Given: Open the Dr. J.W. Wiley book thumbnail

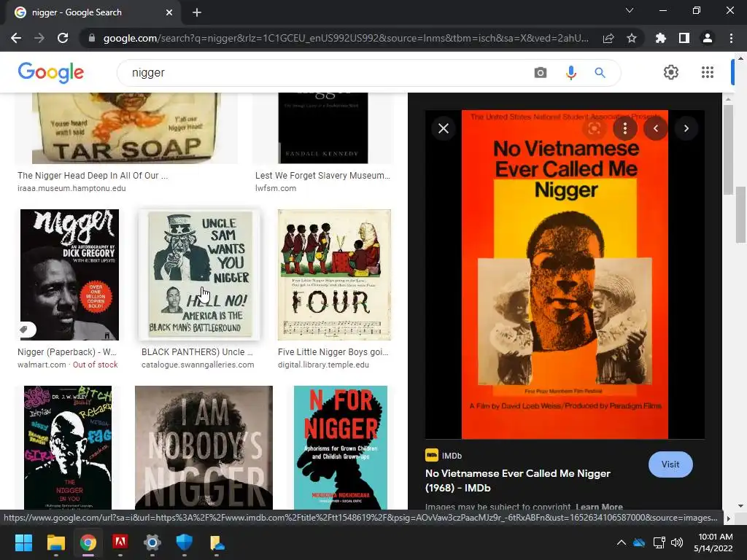Looking at the screenshot, I should click(68, 448).
